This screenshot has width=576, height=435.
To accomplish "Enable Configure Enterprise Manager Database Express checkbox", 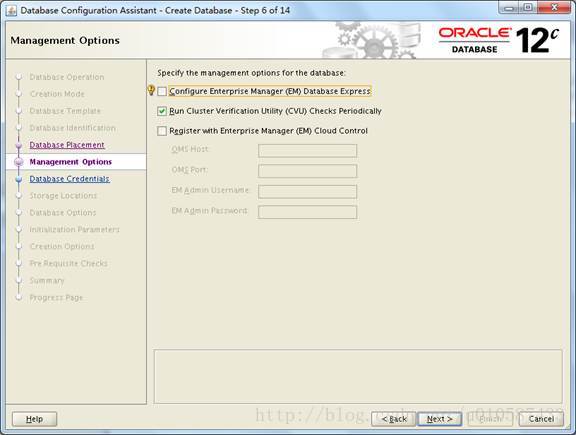I will [x=162, y=91].
